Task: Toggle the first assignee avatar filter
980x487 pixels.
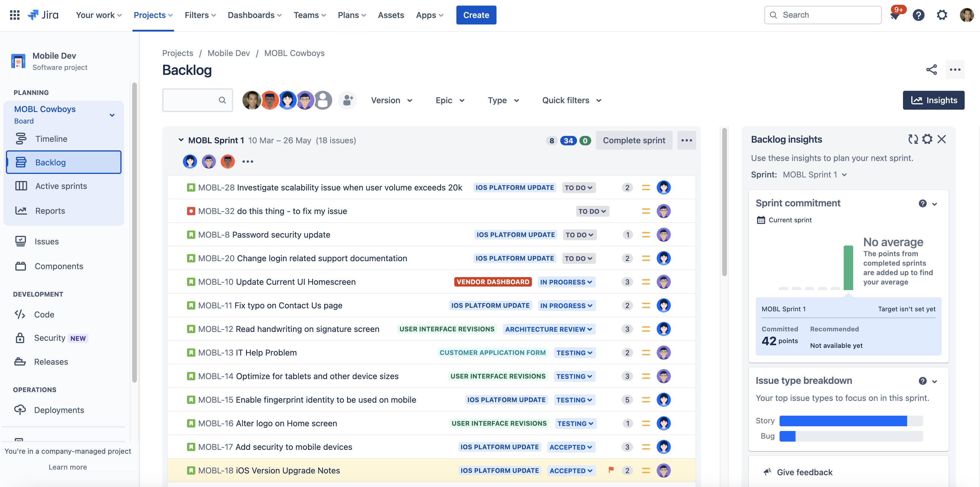Action: click(x=251, y=100)
